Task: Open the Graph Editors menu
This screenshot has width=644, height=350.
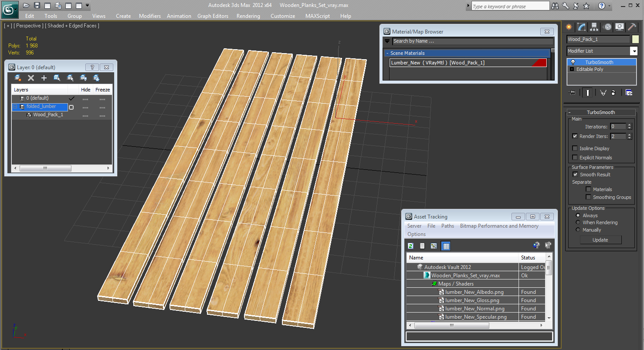Action: 213,16
